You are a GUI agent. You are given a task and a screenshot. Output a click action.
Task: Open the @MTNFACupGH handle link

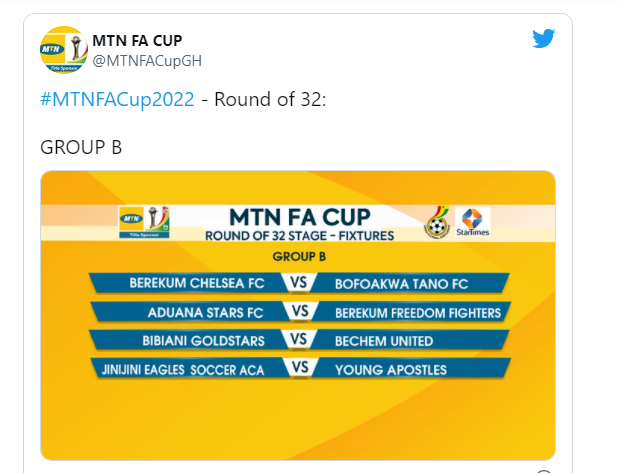coord(147,61)
